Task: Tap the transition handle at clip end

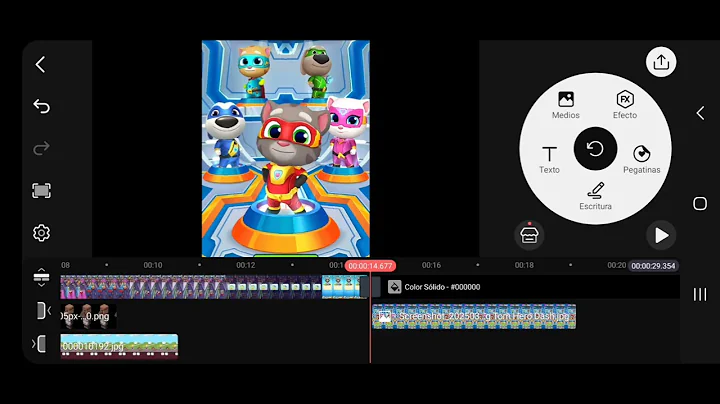Action: pos(370,287)
